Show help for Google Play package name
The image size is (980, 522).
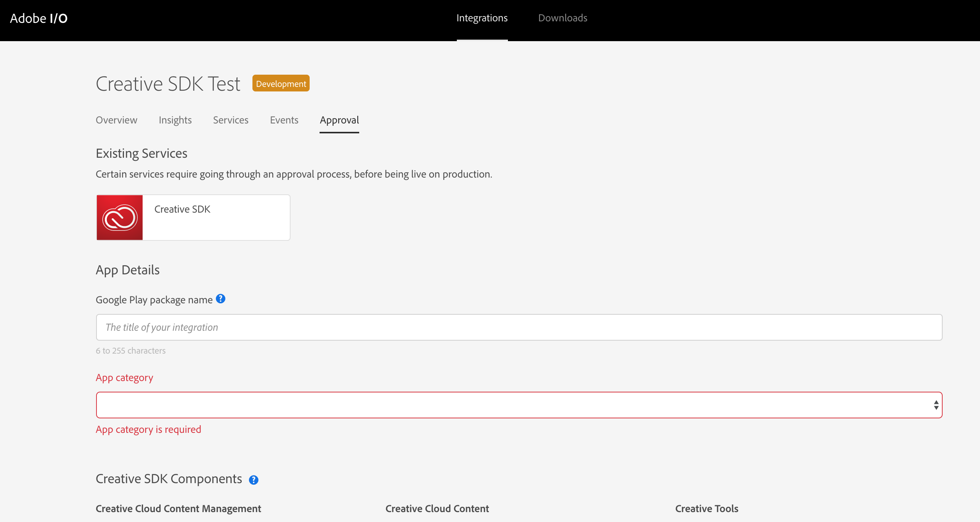coord(220,299)
